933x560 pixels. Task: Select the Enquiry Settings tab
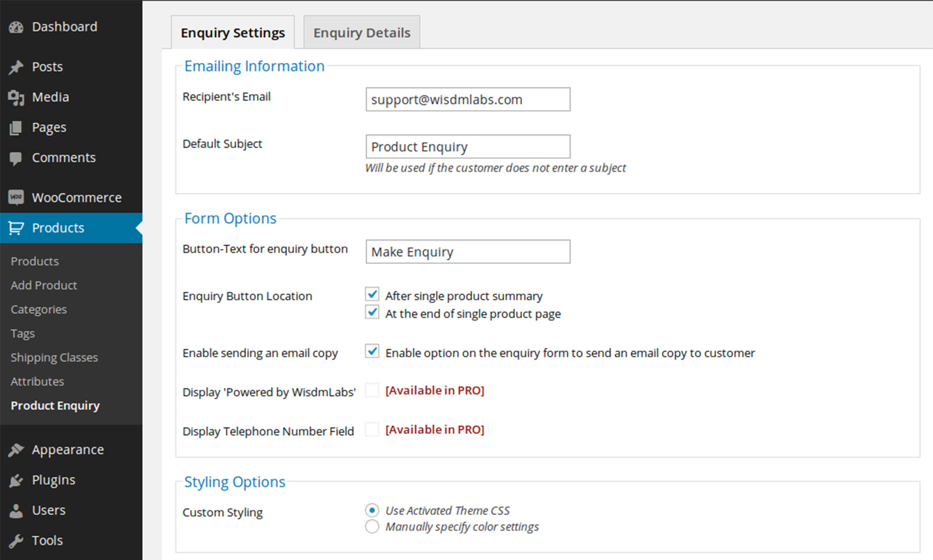point(233,32)
